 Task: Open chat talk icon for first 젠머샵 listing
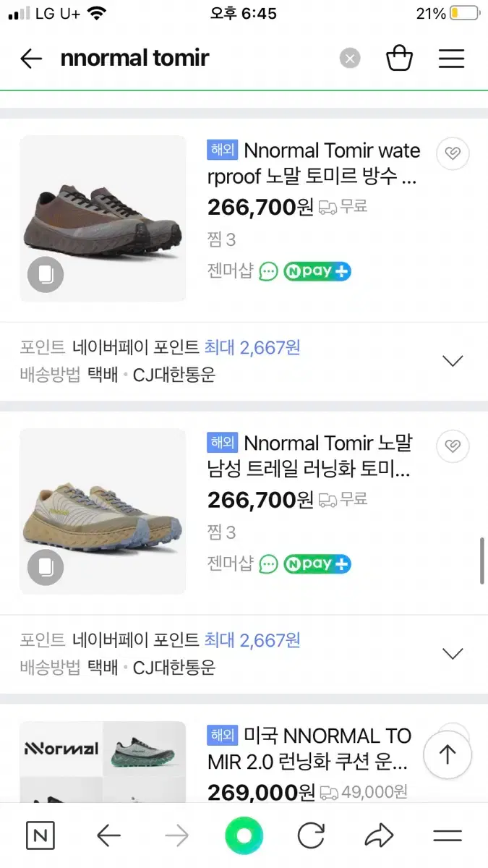(x=268, y=271)
